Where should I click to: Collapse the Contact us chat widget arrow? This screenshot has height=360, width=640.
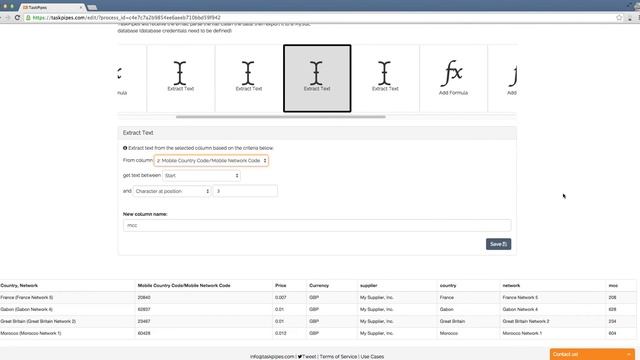coord(629,354)
